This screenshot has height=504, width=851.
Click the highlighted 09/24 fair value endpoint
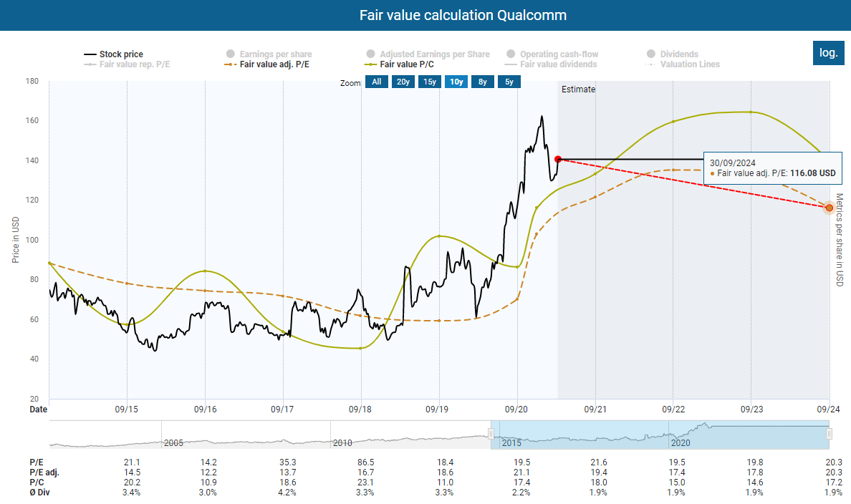(x=830, y=208)
